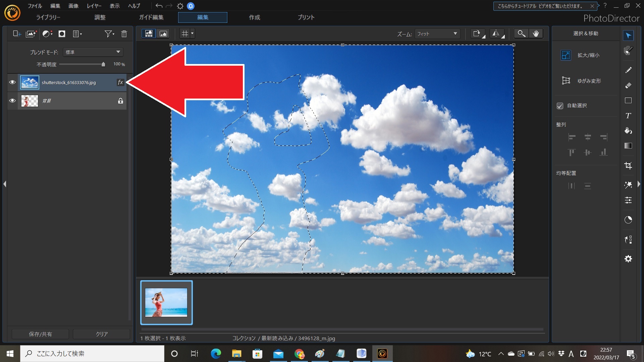
Task: Open the ブレンドモード dropdown
Action: click(93, 52)
